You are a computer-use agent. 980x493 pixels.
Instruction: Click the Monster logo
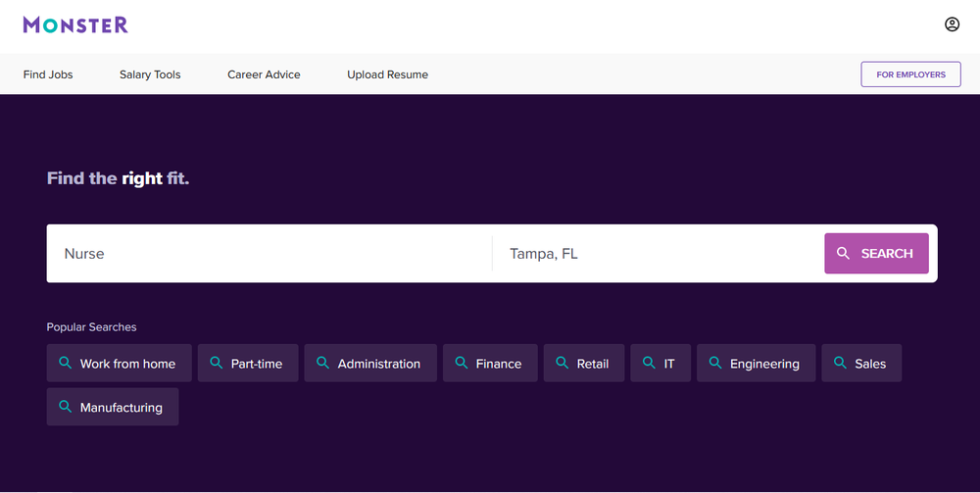coord(75,25)
